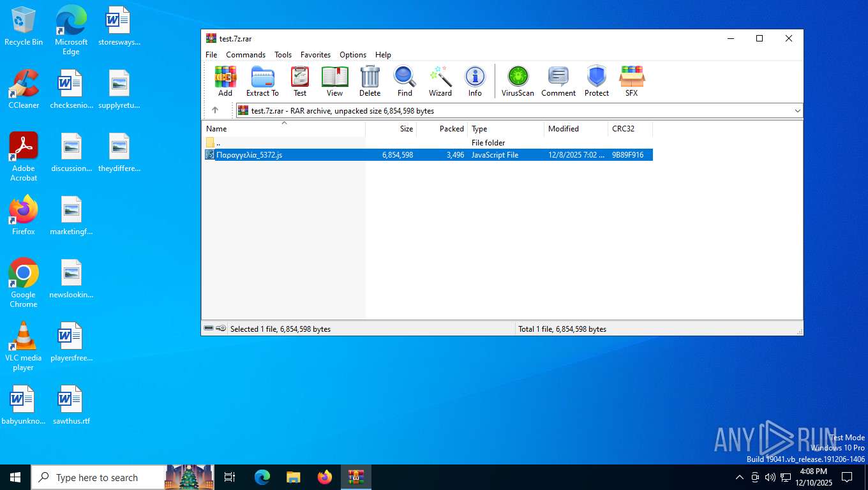Select checksenio... Word document on desktop
Screen dimensions: 868x490
(x=71, y=89)
